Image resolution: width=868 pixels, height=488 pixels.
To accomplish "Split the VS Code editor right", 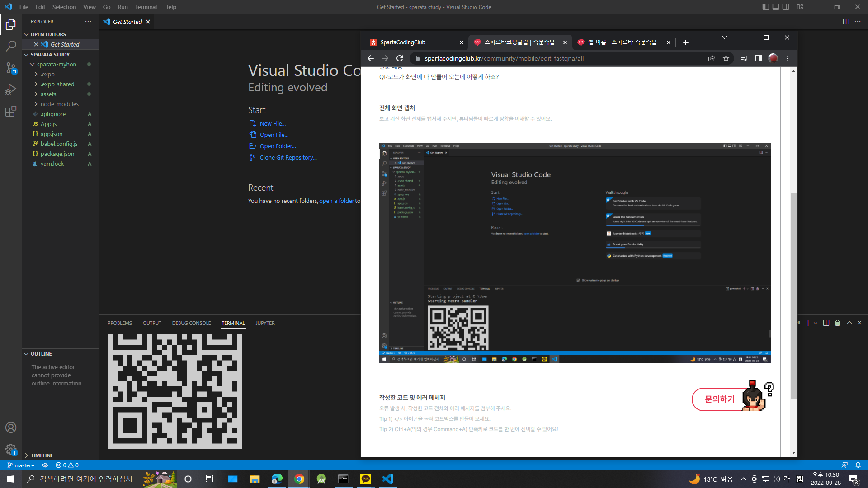I will click(x=846, y=22).
